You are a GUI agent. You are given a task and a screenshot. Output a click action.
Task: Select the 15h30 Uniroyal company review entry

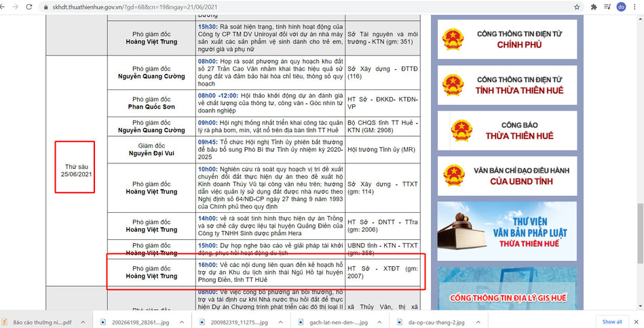click(271, 38)
